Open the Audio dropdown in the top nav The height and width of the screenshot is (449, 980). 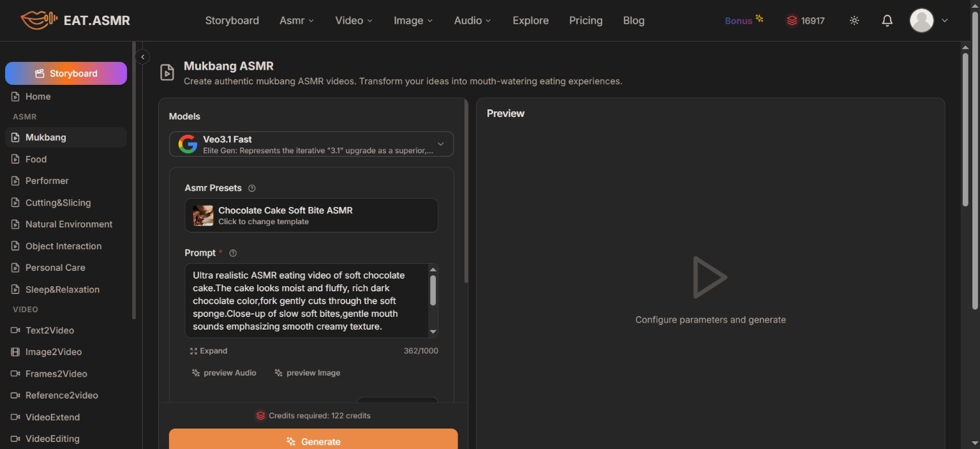[472, 20]
